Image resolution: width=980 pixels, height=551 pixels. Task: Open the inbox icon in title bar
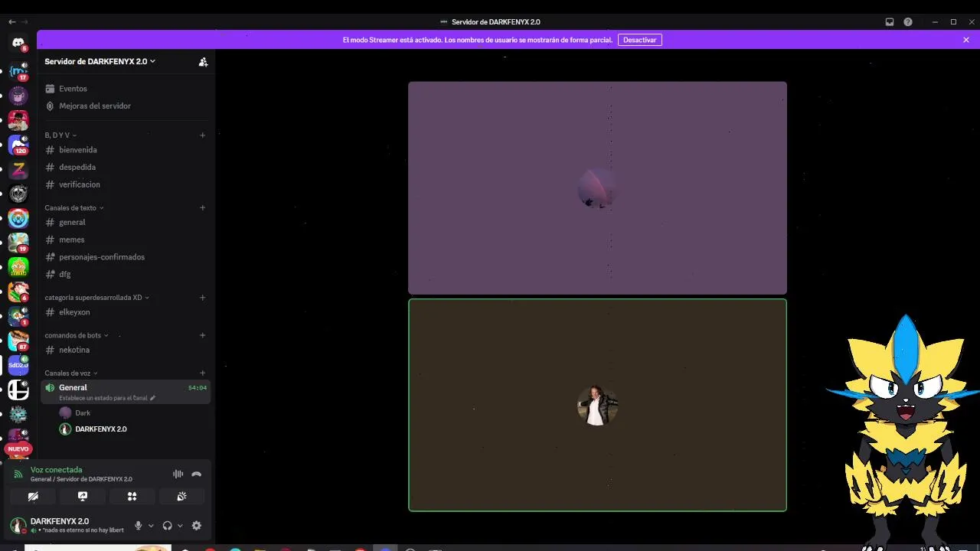(x=890, y=22)
